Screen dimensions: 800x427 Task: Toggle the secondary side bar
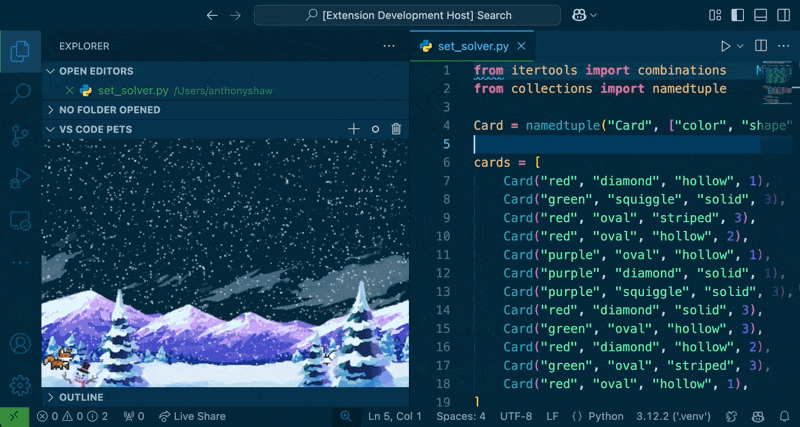point(784,15)
